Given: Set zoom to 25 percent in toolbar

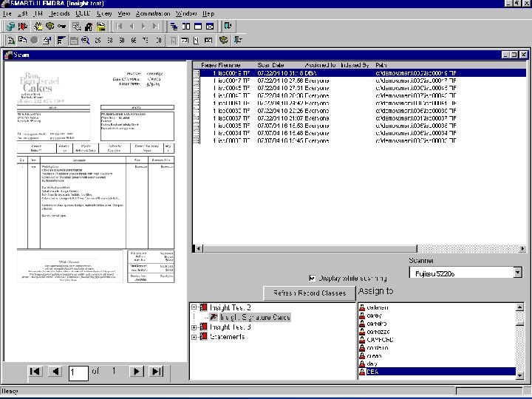Looking at the screenshot, I should 98,41.
